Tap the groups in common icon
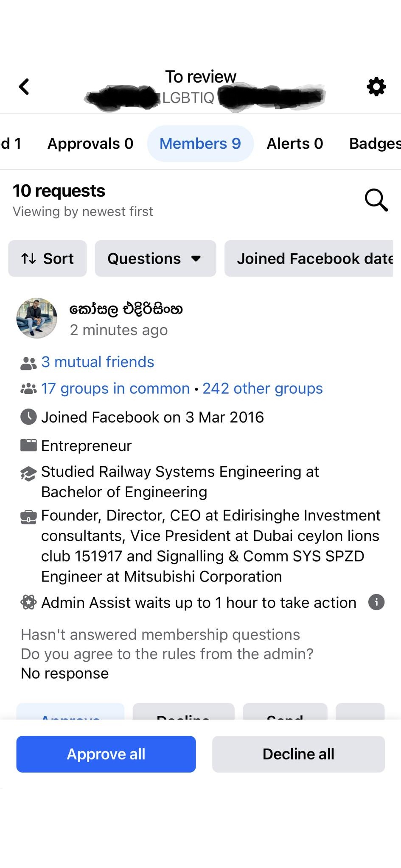Viewport: 401px width, 868px height. click(28, 389)
